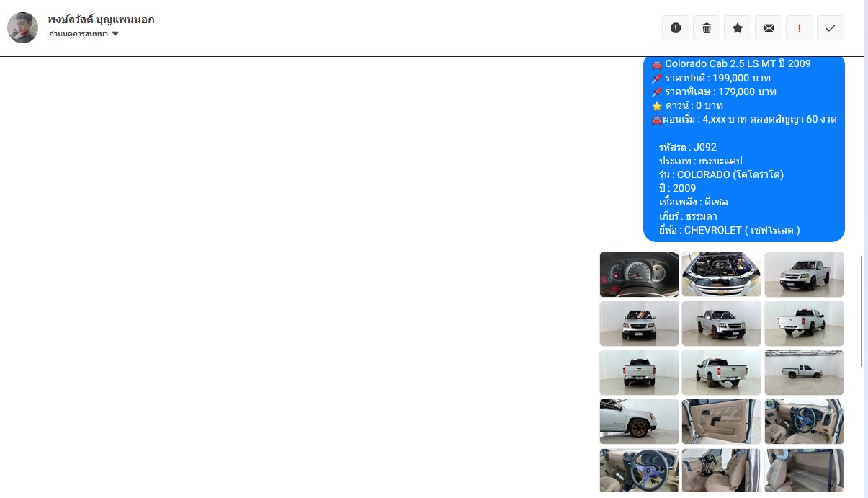This screenshot has height=498, width=868.
Task: Click the 'ผ่อนเริ่ม : 4,xxx บาท' line
Action: [744, 119]
